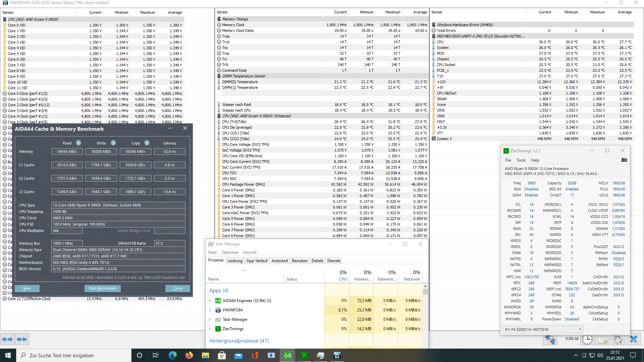Select the Memory Clock sensor row
This screenshot has height=362, width=644.
(322, 25)
